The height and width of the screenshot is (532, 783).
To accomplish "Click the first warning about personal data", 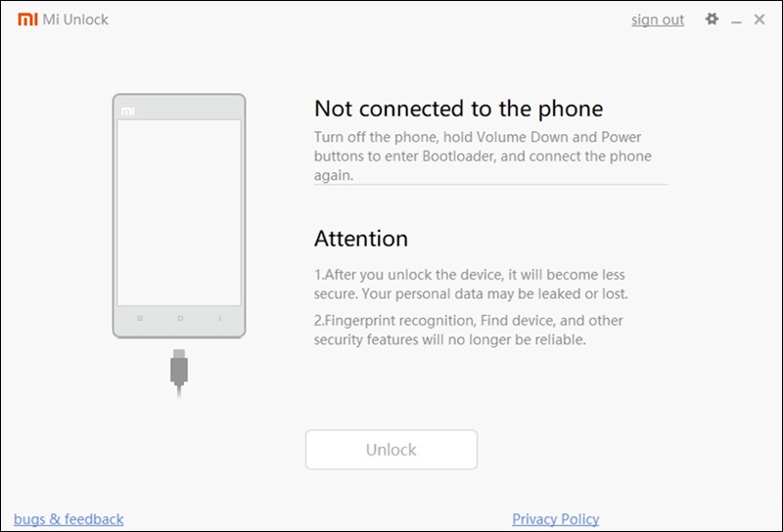I will 471,284.
